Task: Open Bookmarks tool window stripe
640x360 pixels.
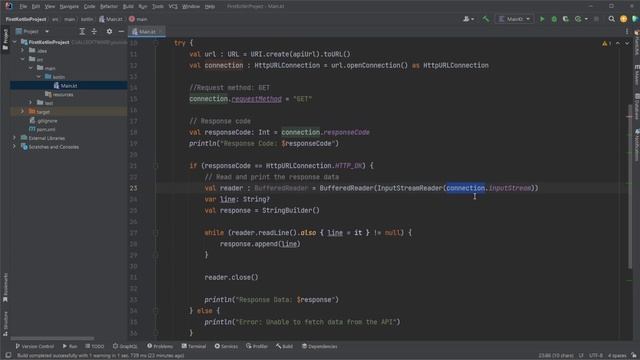Action: click(5, 288)
